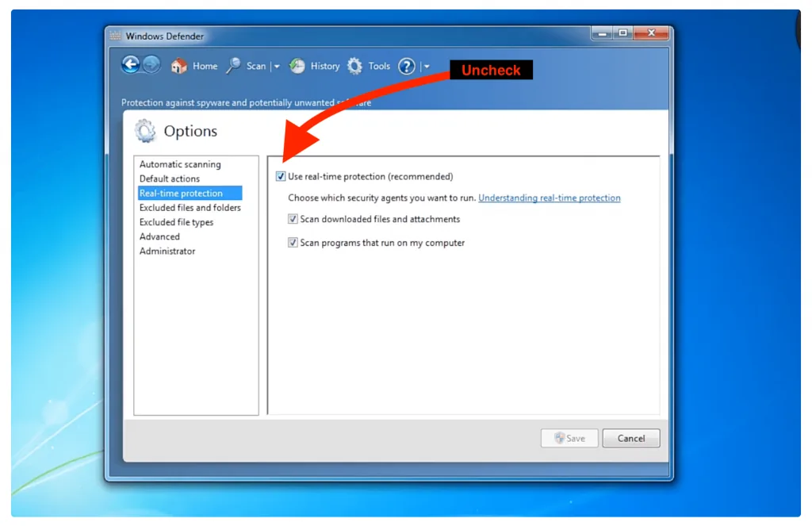
Task: Open Understanding real-time protection link
Action: (549, 198)
